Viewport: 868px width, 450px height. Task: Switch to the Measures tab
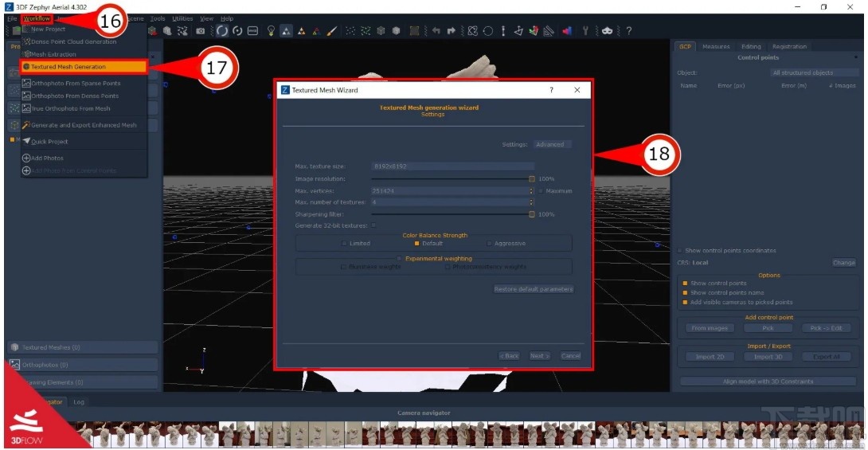716,46
